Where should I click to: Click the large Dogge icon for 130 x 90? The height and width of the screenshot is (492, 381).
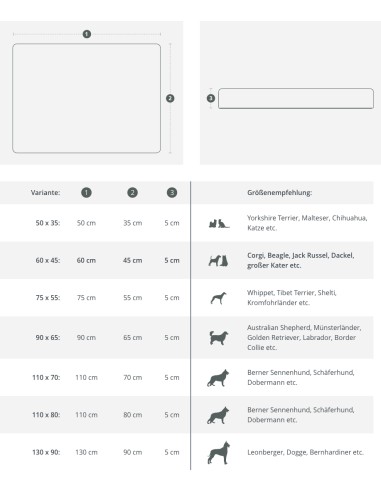tap(219, 453)
